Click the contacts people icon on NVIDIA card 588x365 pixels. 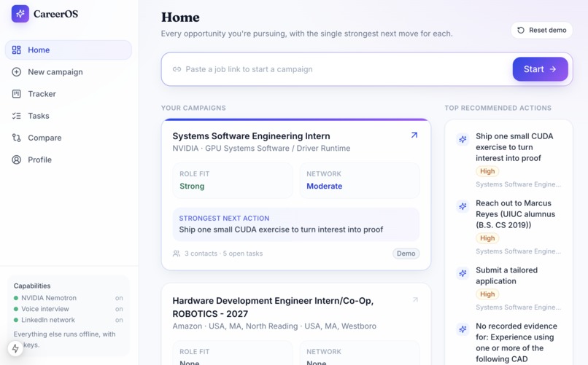coord(177,254)
